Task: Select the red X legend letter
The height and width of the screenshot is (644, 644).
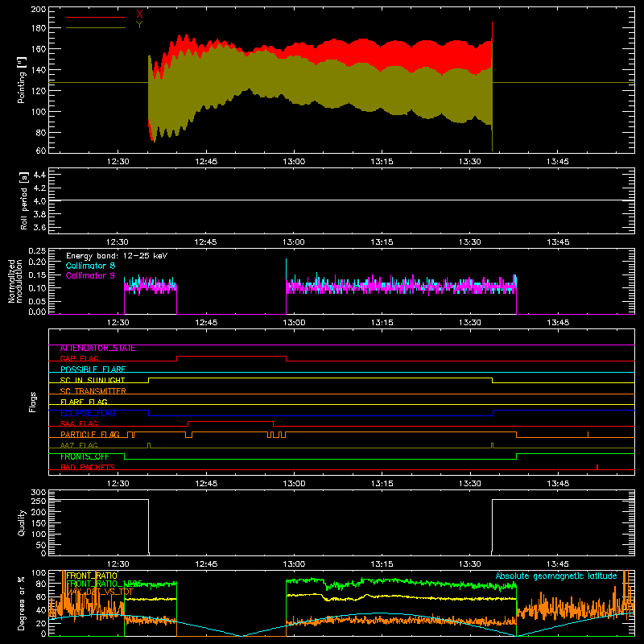Action: coord(139,14)
